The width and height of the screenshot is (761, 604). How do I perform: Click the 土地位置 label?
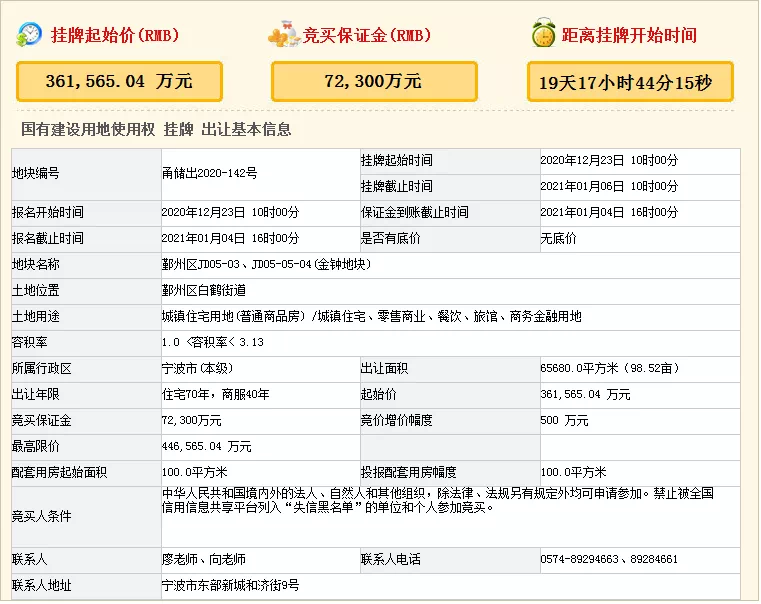[x=35, y=291]
